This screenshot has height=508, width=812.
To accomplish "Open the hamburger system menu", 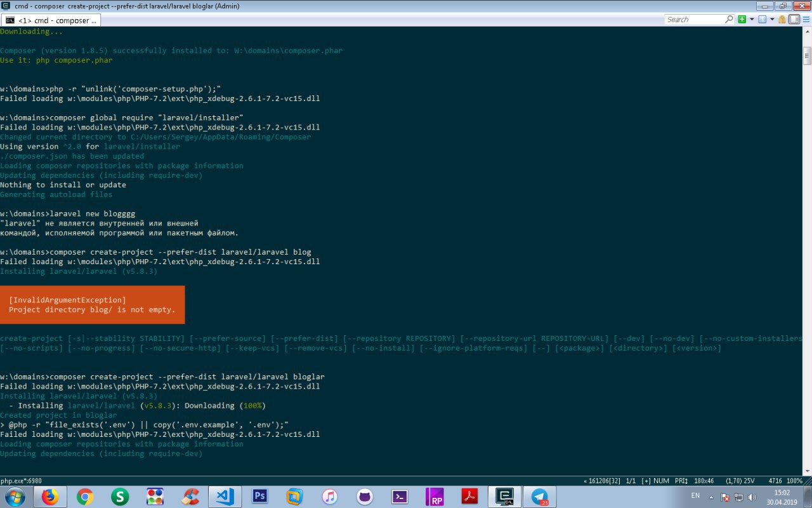I will (x=806, y=19).
